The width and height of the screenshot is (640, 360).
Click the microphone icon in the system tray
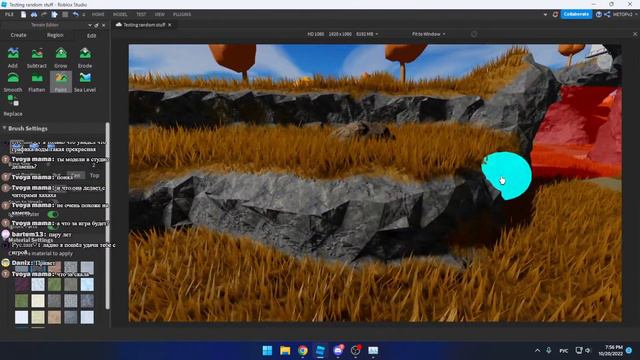point(549,350)
